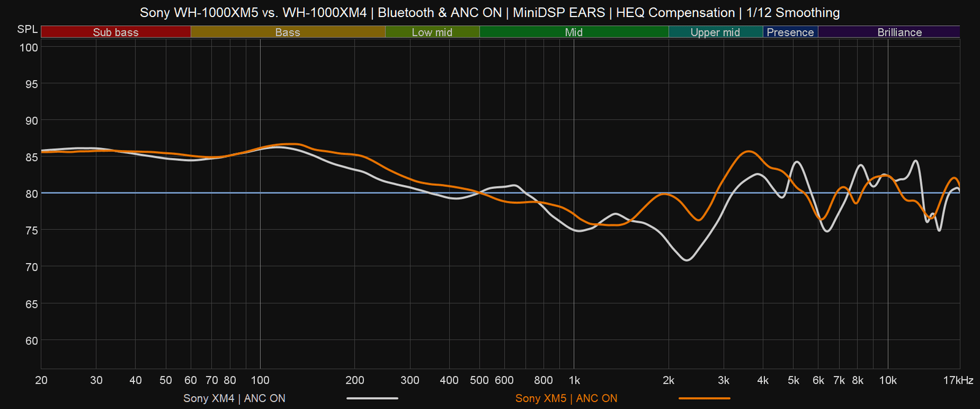Image resolution: width=980 pixels, height=409 pixels.
Task: Click the Brilliance band header
Action: click(899, 32)
